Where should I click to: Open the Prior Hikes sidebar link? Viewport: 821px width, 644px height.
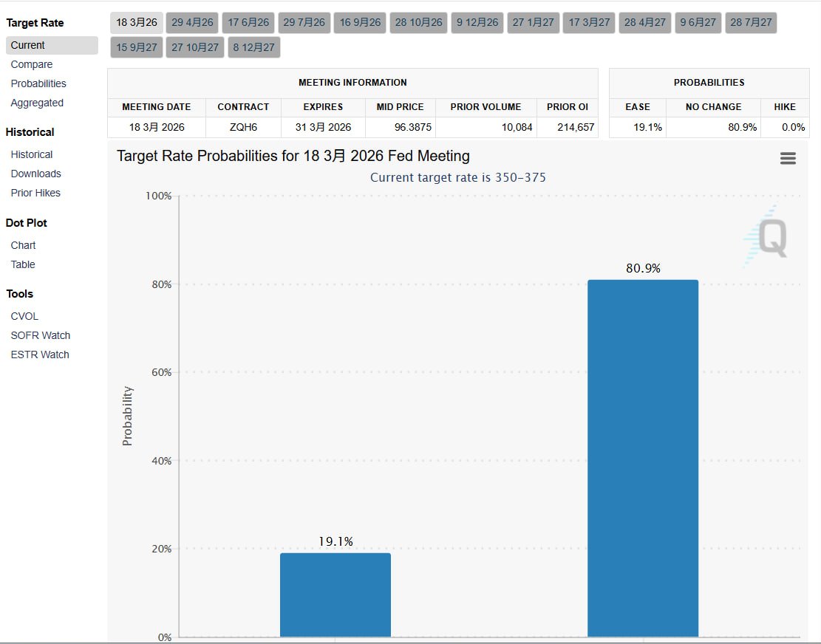pos(35,193)
